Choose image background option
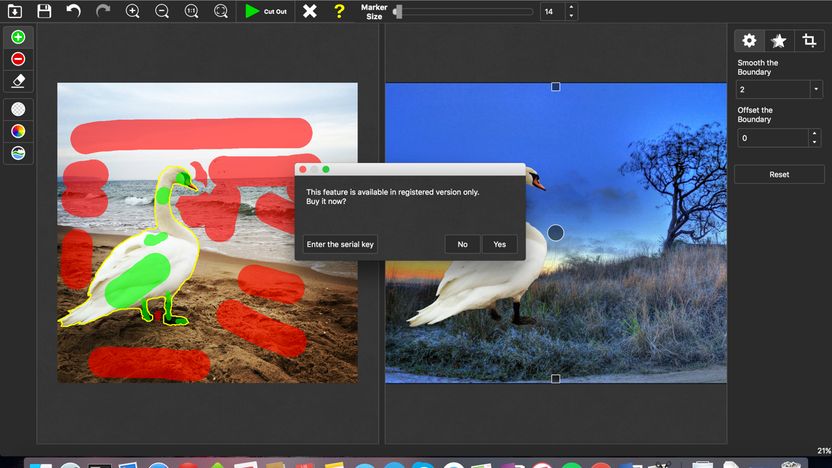832x468 pixels. click(18, 153)
